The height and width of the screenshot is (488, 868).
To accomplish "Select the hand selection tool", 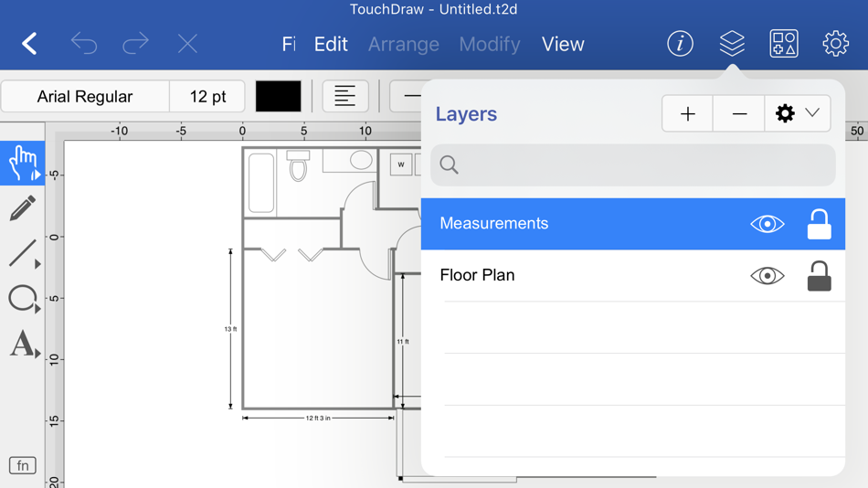I will click(23, 163).
